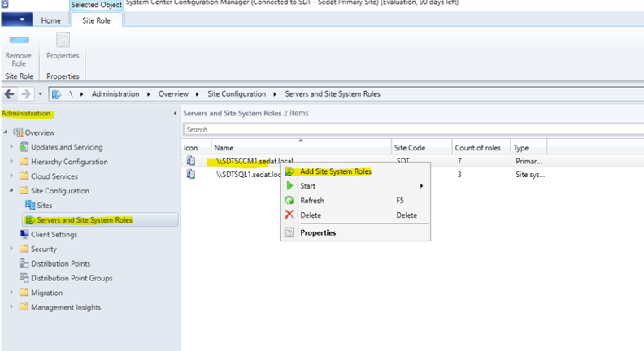Screen dimensions: 644x351
Task: Select the Security folder icon
Action: click(x=24, y=249)
